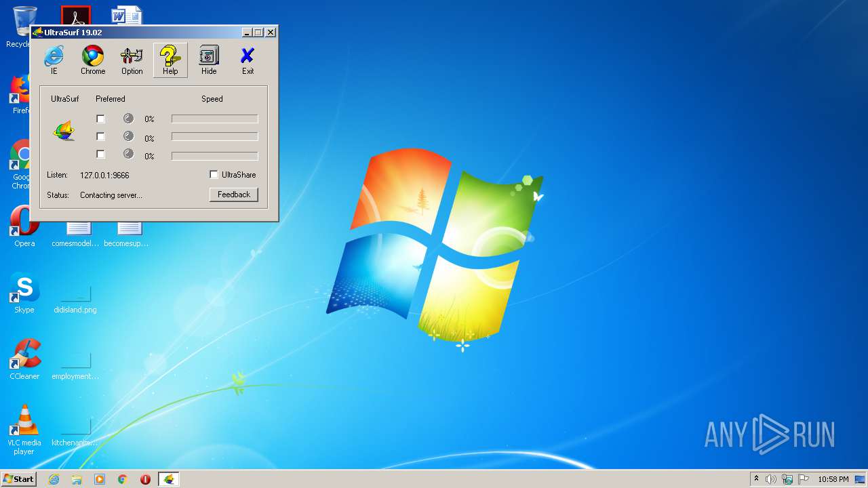Viewport: 868px width, 488px height.
Task: Click the UltraSurf sailboat logo
Action: point(64,131)
